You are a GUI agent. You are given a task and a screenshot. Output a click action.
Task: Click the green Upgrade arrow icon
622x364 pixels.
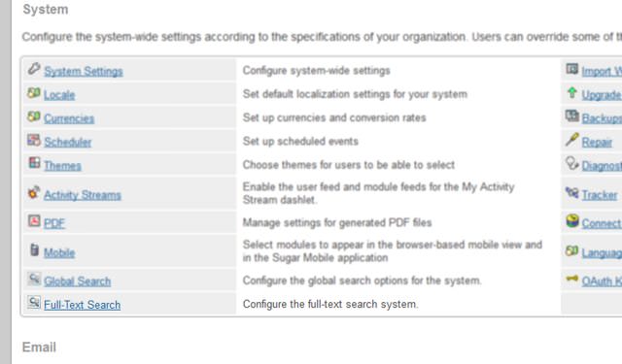pyautogui.click(x=572, y=92)
